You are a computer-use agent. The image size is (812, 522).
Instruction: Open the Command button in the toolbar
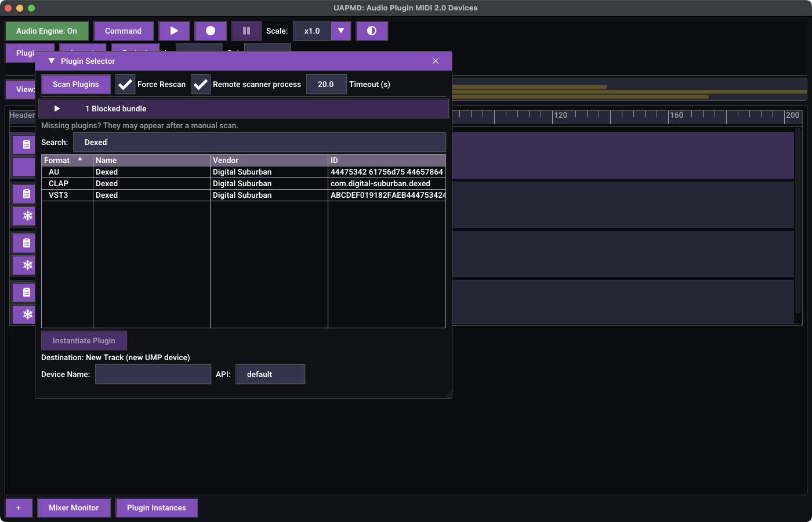[124, 31]
